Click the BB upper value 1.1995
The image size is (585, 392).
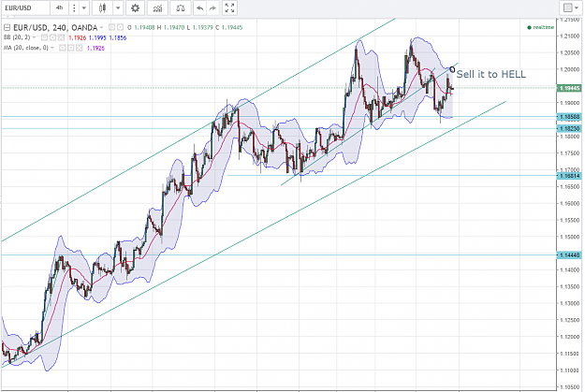97,37
